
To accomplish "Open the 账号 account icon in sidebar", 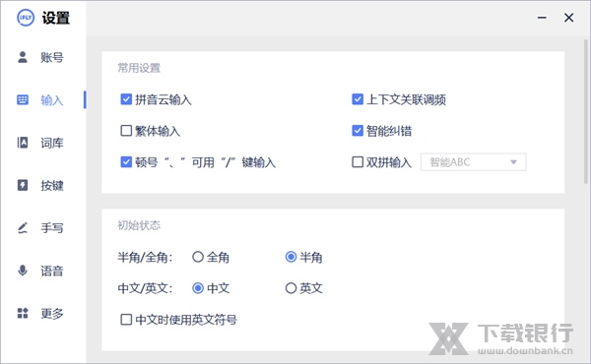I will (x=23, y=57).
